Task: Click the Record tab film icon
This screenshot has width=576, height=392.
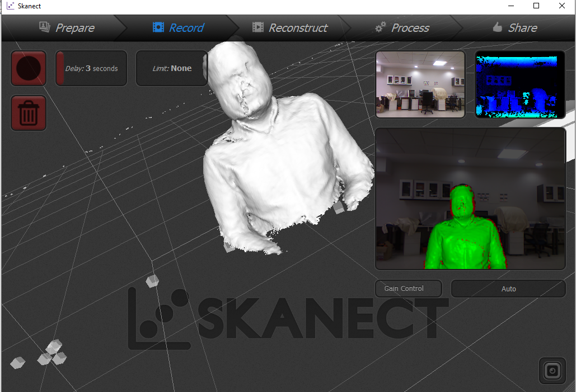Action: click(x=158, y=27)
